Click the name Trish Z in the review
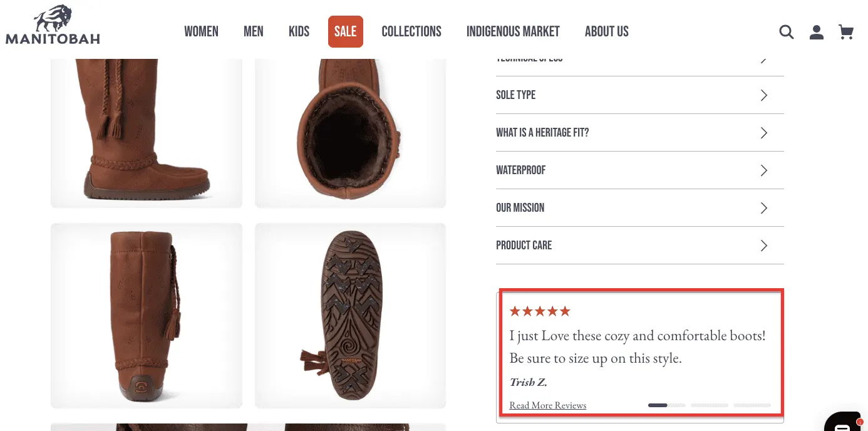The height and width of the screenshot is (431, 868). click(x=527, y=382)
